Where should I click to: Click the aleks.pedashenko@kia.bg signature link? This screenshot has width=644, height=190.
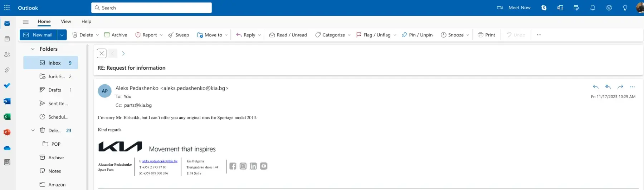(160, 161)
